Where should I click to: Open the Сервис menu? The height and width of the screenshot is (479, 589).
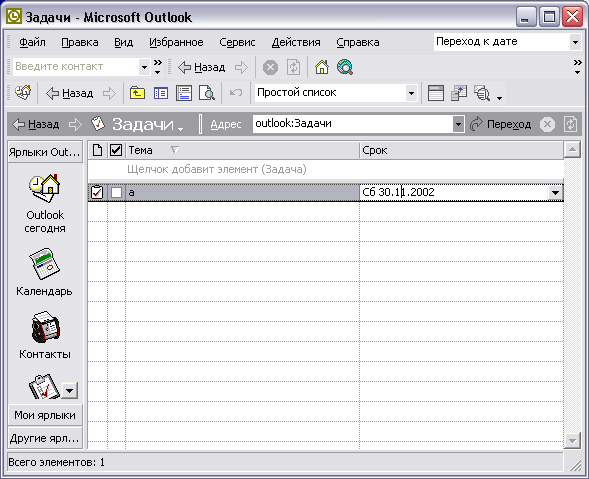pyautogui.click(x=237, y=42)
